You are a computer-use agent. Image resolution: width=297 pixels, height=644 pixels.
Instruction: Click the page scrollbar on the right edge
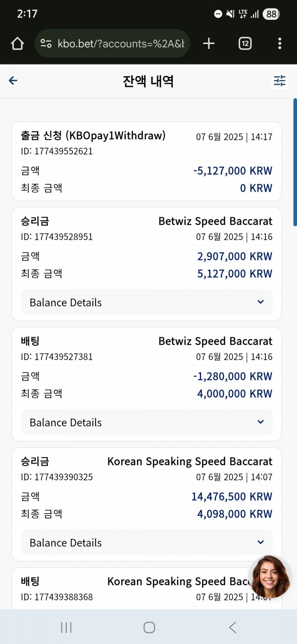[x=295, y=162]
